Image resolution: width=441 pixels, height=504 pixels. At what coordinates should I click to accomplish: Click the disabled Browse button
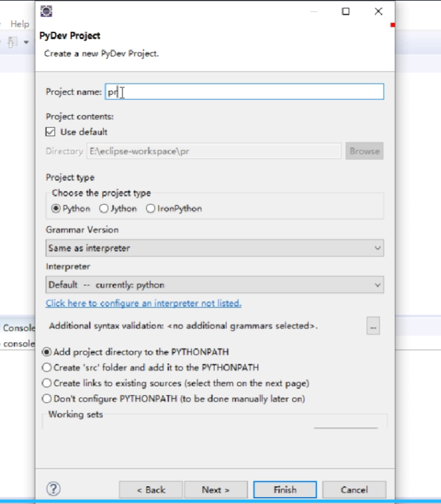pyautogui.click(x=364, y=151)
